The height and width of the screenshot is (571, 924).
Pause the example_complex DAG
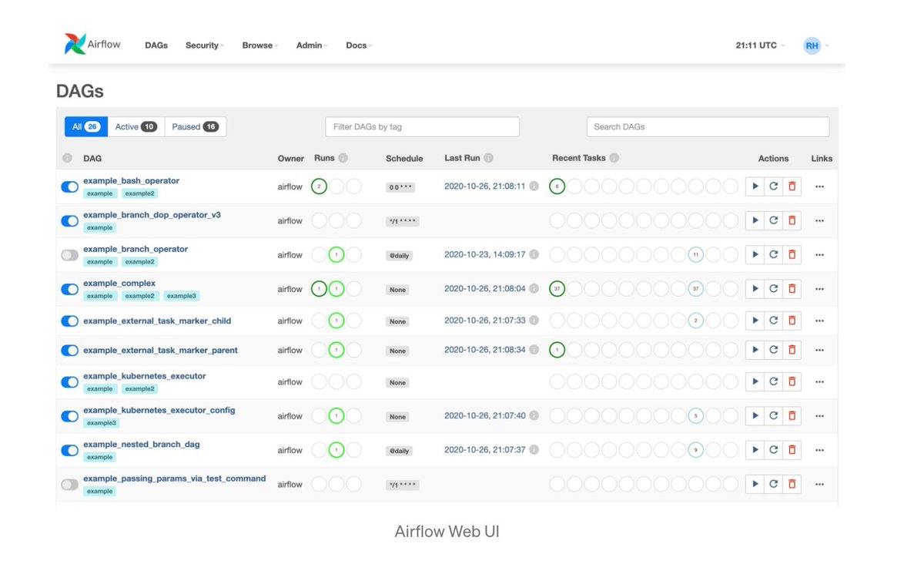(69, 289)
